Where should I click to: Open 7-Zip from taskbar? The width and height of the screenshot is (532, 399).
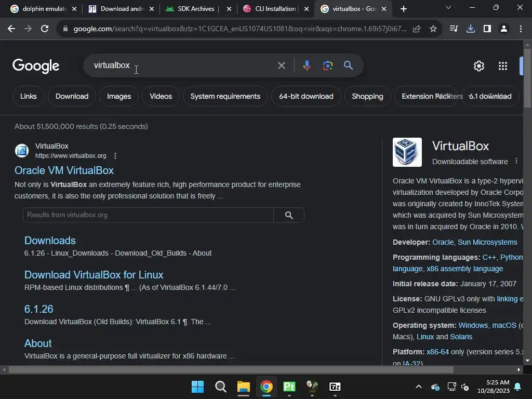(335, 387)
